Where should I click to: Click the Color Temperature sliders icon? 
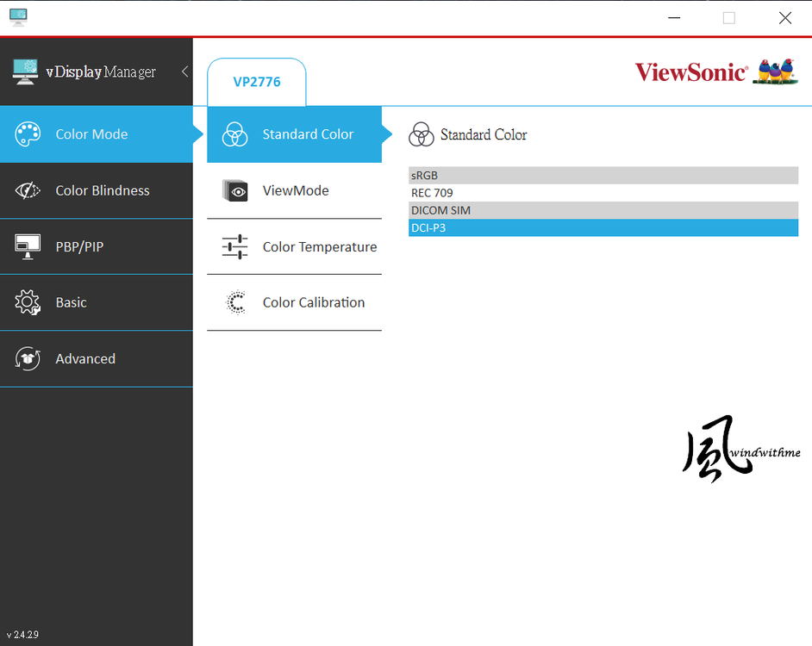(234, 246)
